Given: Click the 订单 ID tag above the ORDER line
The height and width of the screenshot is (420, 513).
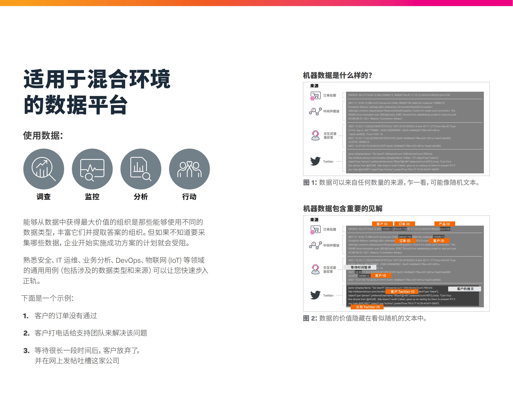Looking at the screenshot, I should [404, 224].
